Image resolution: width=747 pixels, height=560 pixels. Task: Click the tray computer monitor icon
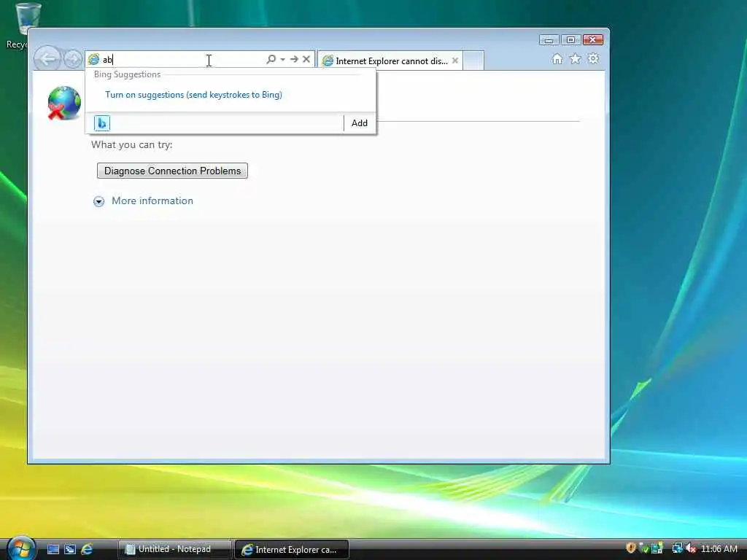click(x=657, y=548)
